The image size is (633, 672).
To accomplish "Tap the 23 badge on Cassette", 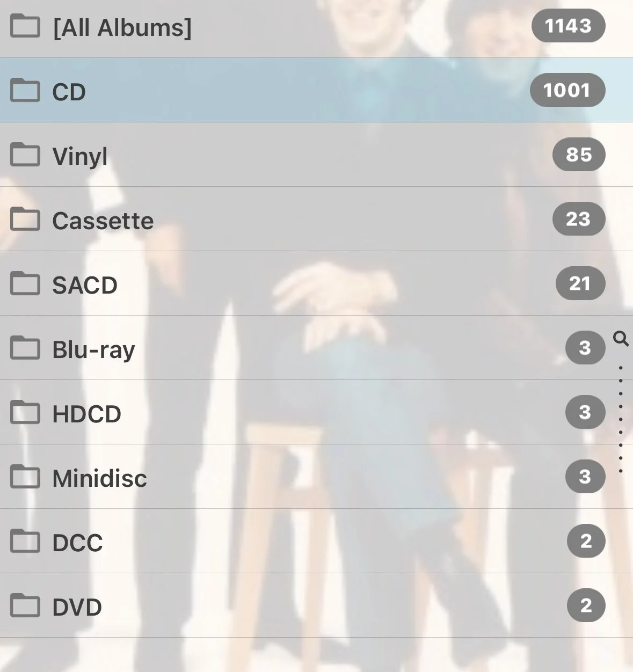I will pyautogui.click(x=579, y=219).
